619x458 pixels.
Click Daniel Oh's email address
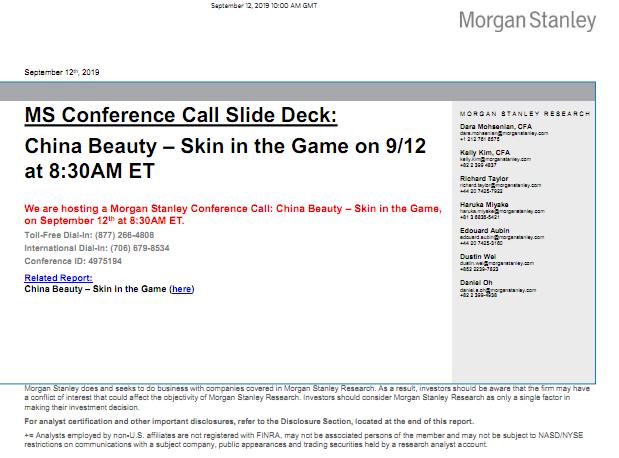click(498, 290)
